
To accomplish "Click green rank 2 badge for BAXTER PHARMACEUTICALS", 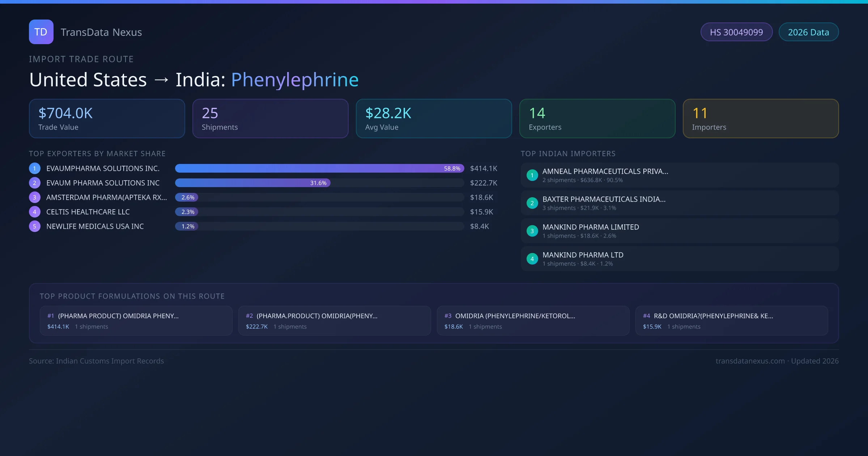I will pyautogui.click(x=532, y=203).
